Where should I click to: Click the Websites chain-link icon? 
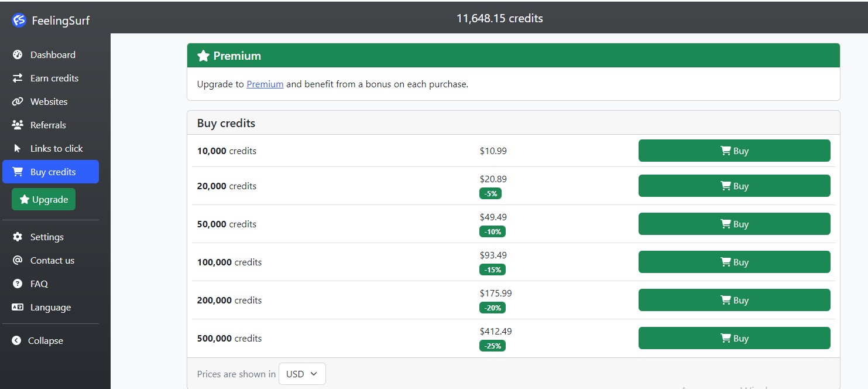tap(18, 101)
